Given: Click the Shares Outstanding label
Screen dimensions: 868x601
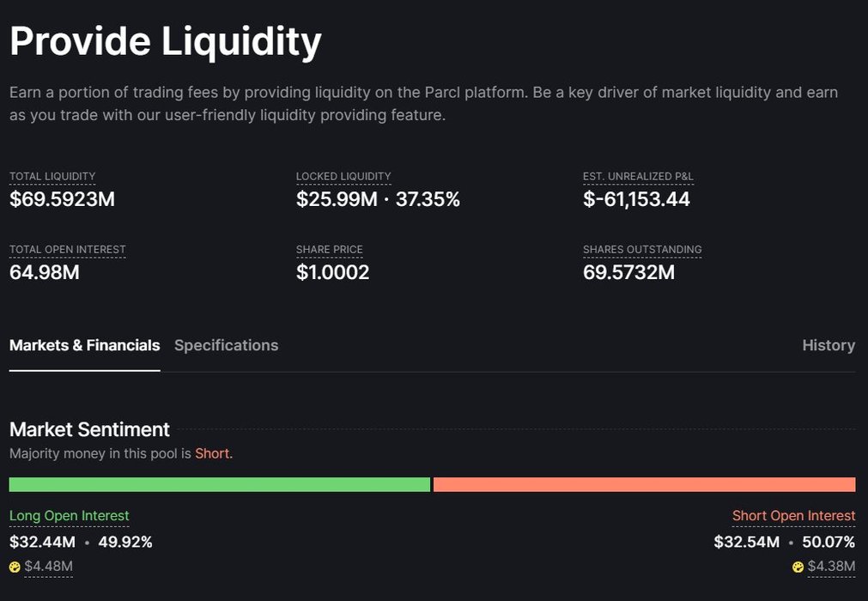Looking at the screenshot, I should pyautogui.click(x=642, y=250).
